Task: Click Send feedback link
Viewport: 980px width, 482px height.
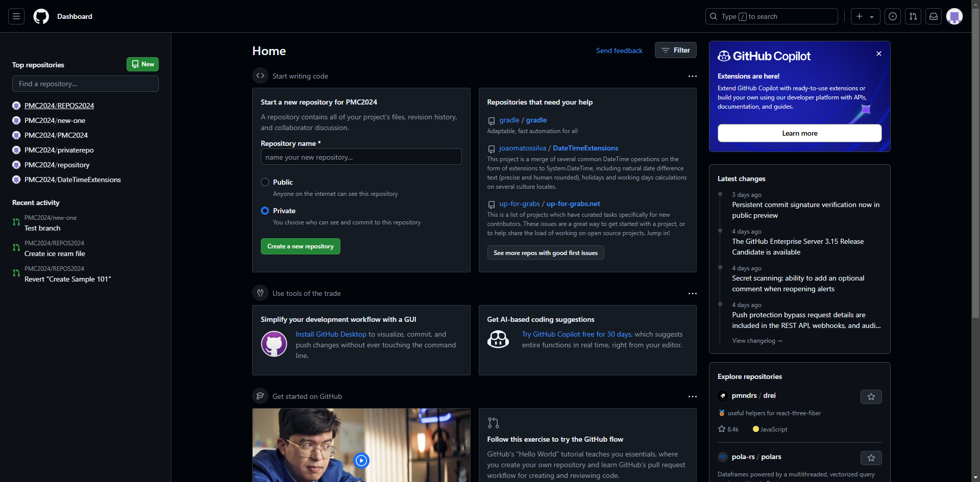Action: pyautogui.click(x=619, y=50)
